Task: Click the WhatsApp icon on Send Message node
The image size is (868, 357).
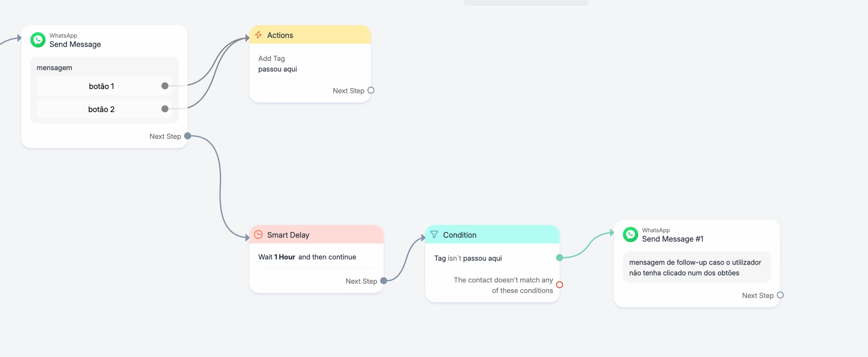Action: click(38, 40)
